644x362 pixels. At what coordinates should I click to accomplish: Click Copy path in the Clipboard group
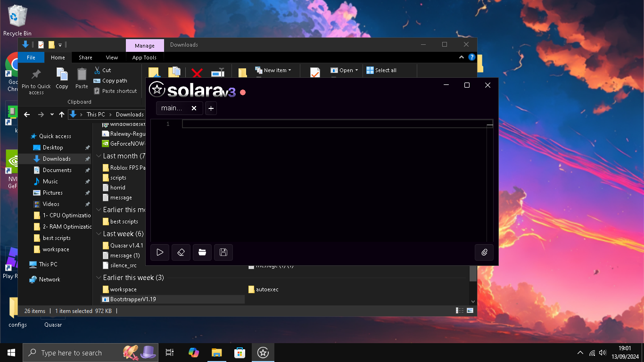[x=111, y=81]
